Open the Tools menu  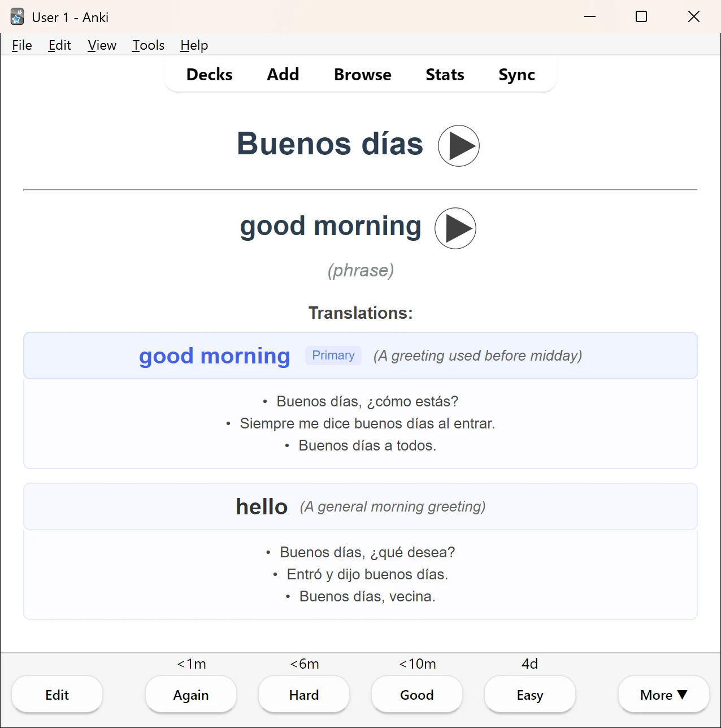[148, 45]
